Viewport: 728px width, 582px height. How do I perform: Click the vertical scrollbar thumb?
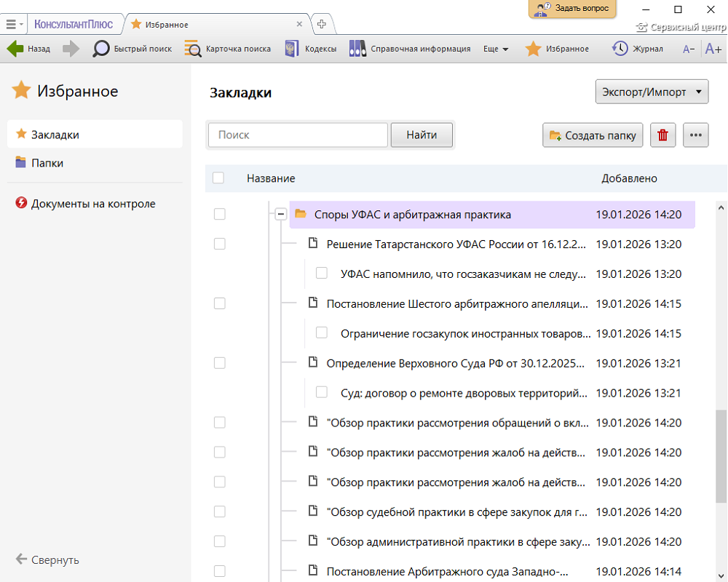pyautogui.click(x=721, y=456)
